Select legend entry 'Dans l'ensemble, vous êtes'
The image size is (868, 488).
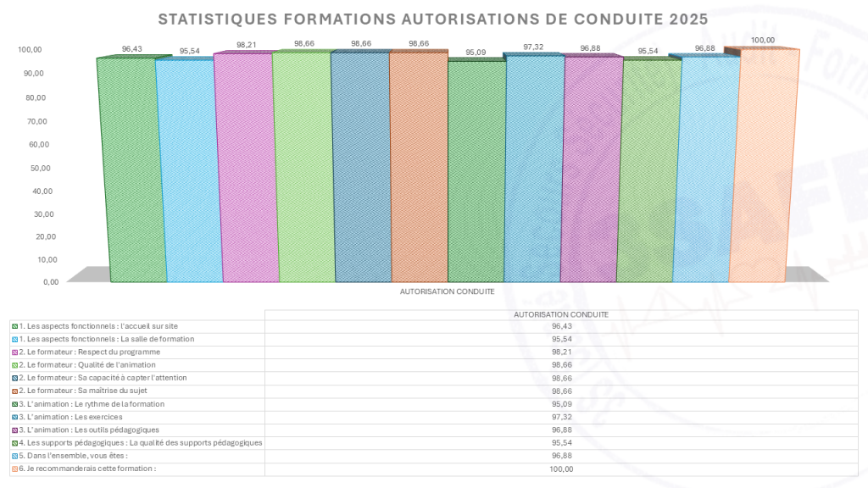tap(70, 456)
